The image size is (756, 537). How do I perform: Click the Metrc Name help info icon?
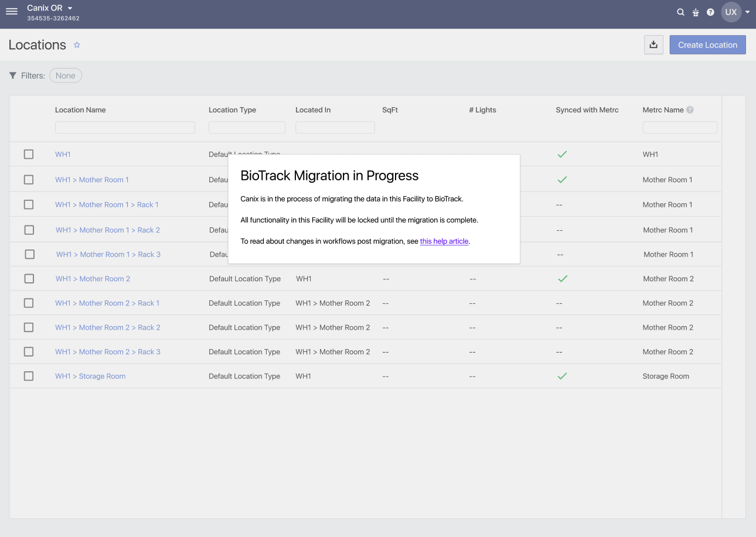tap(690, 110)
